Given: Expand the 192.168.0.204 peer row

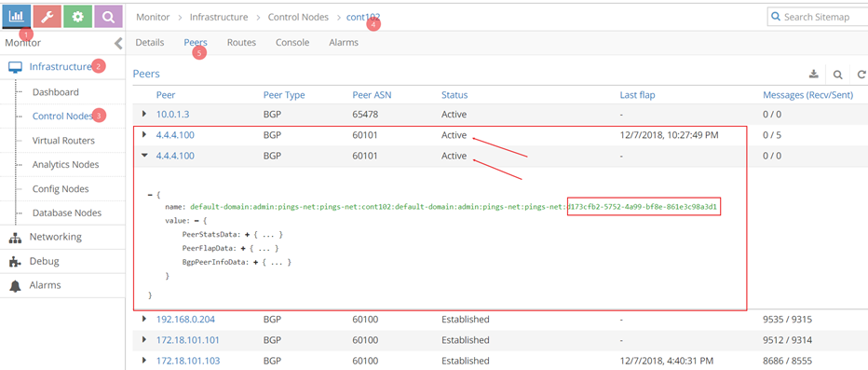Looking at the screenshot, I should [144, 319].
